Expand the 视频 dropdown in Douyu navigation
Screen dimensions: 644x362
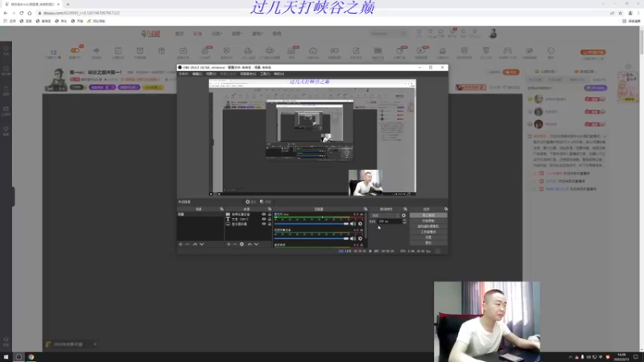click(237, 34)
